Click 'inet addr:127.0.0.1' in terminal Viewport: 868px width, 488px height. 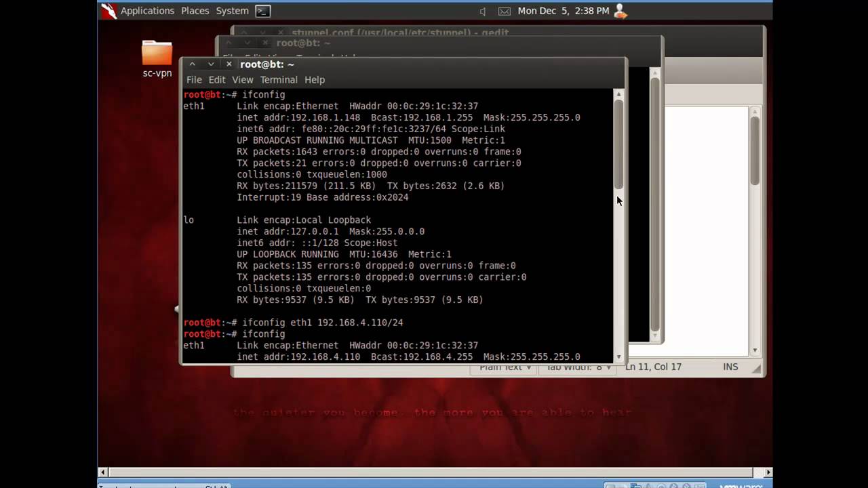coord(288,231)
